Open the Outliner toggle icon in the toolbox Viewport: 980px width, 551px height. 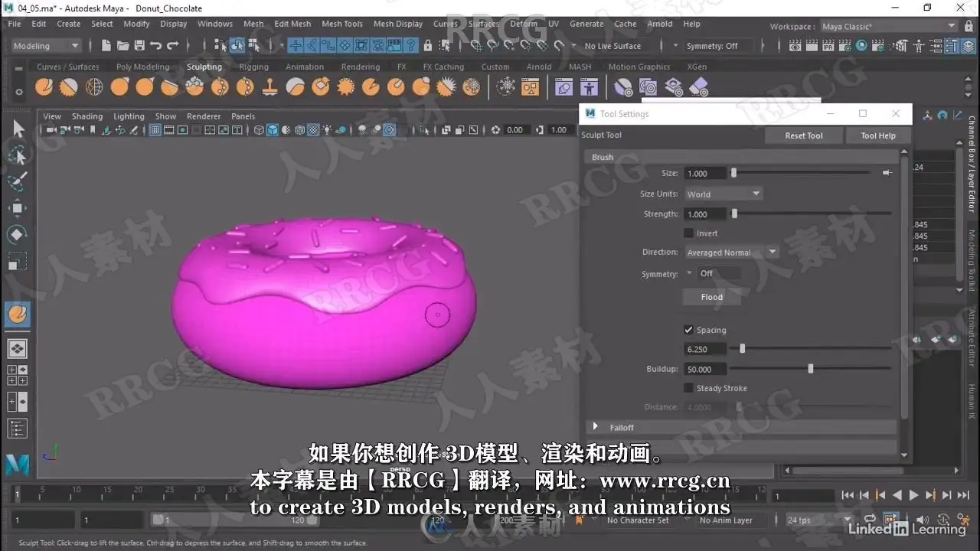18,429
